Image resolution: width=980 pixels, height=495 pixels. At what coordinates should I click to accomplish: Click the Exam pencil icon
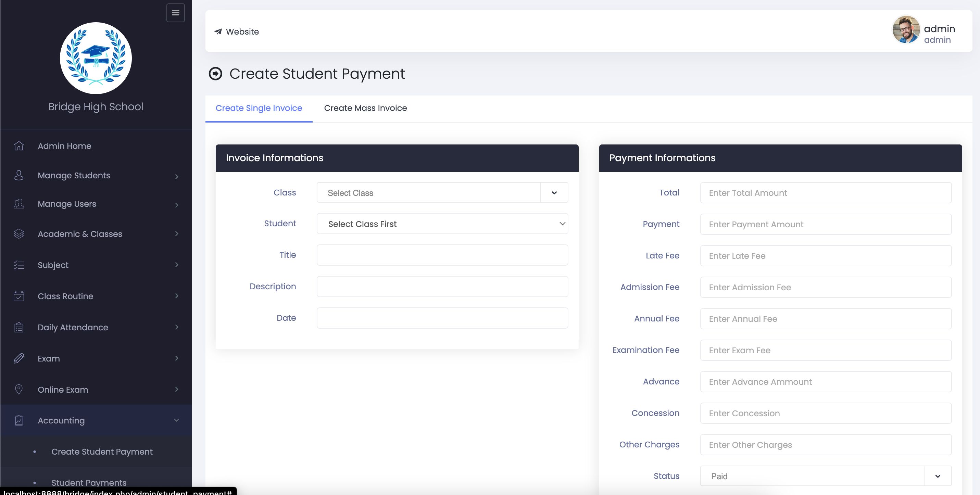(x=18, y=358)
